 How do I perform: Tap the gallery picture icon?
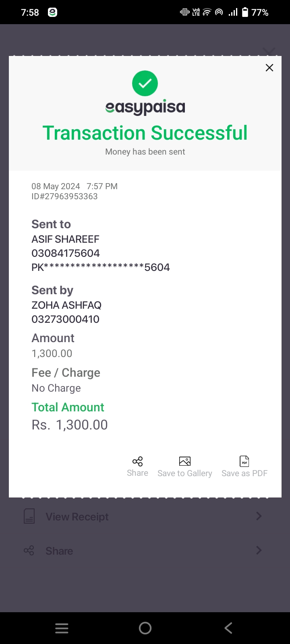pyautogui.click(x=185, y=461)
